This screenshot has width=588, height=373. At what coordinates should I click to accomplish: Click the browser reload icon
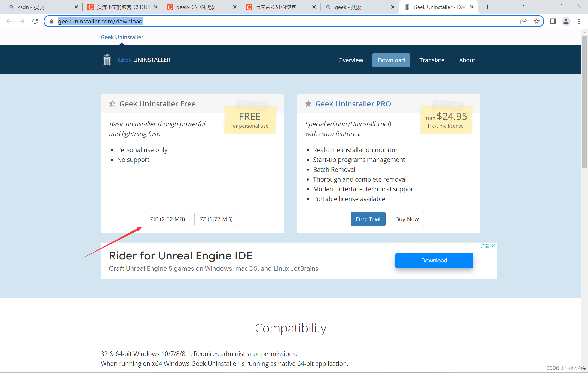click(x=35, y=21)
